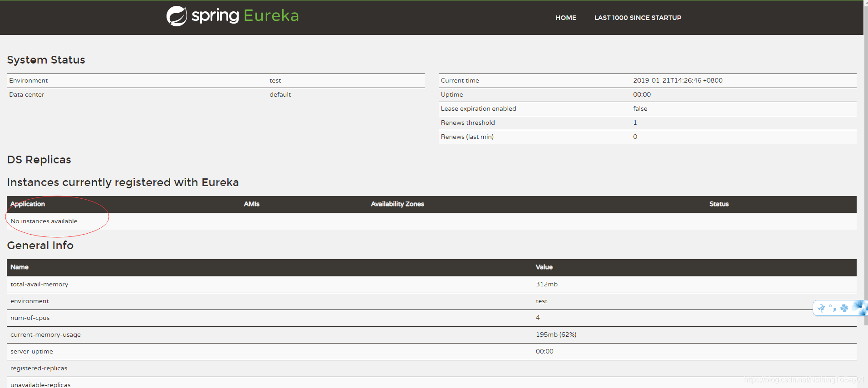Click the blue flower decoration on the input toolbar
The image size is (868, 388).
click(x=860, y=308)
